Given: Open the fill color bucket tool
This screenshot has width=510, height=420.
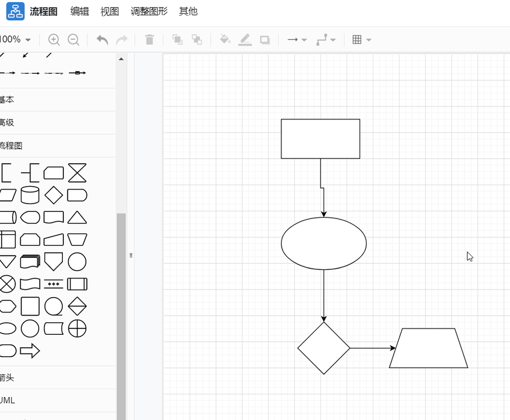Looking at the screenshot, I should coord(225,39).
